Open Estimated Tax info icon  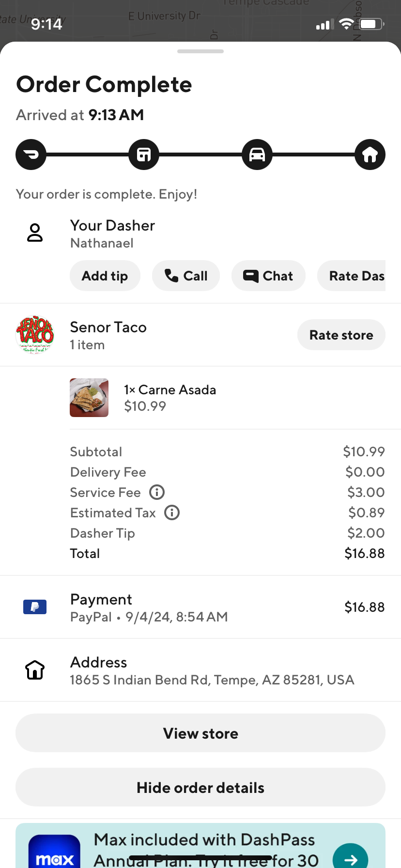[x=172, y=512]
